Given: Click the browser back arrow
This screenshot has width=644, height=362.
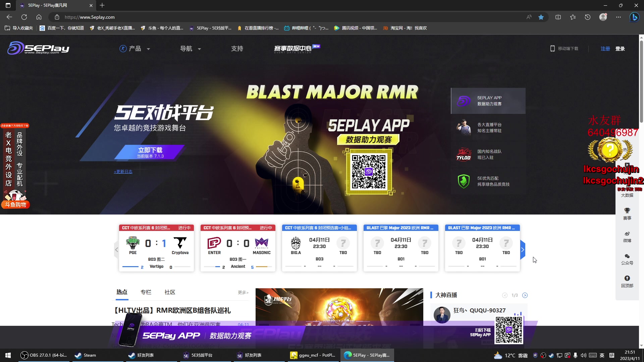Looking at the screenshot, I should (9, 17).
